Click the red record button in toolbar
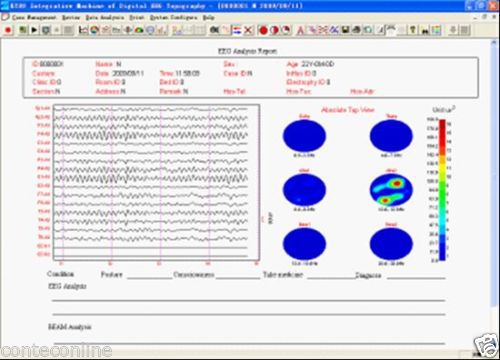The image size is (500, 360). (x=8, y=30)
